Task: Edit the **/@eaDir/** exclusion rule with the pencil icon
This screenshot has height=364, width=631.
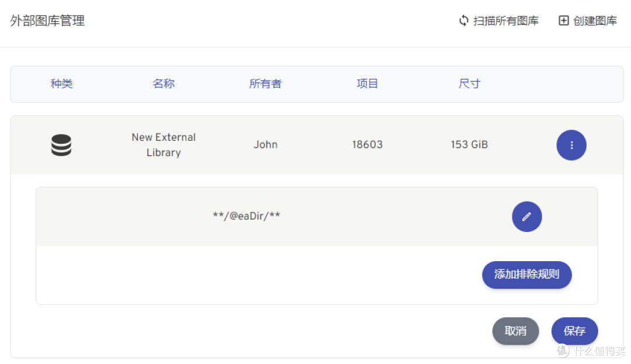Action: (527, 217)
